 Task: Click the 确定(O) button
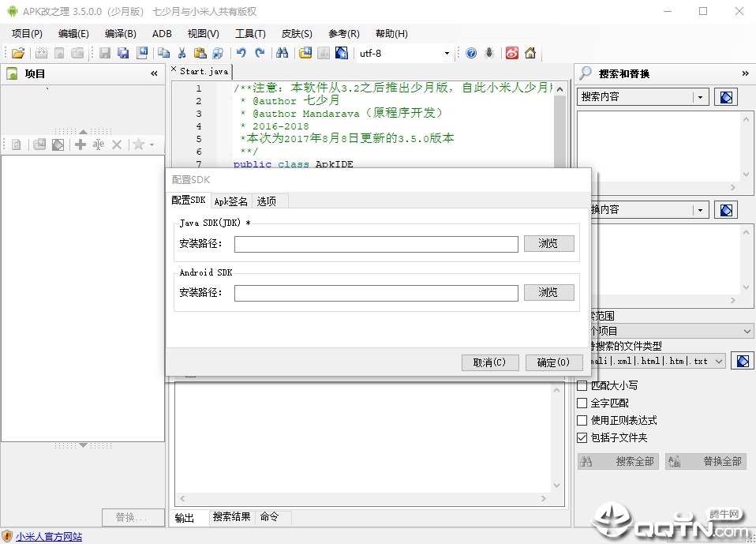(x=553, y=362)
